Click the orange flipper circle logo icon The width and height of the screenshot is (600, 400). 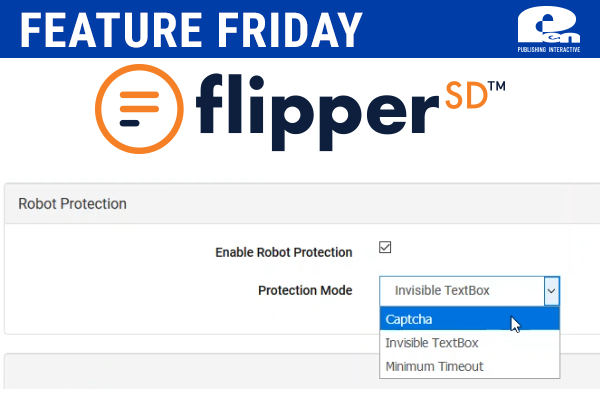139,109
